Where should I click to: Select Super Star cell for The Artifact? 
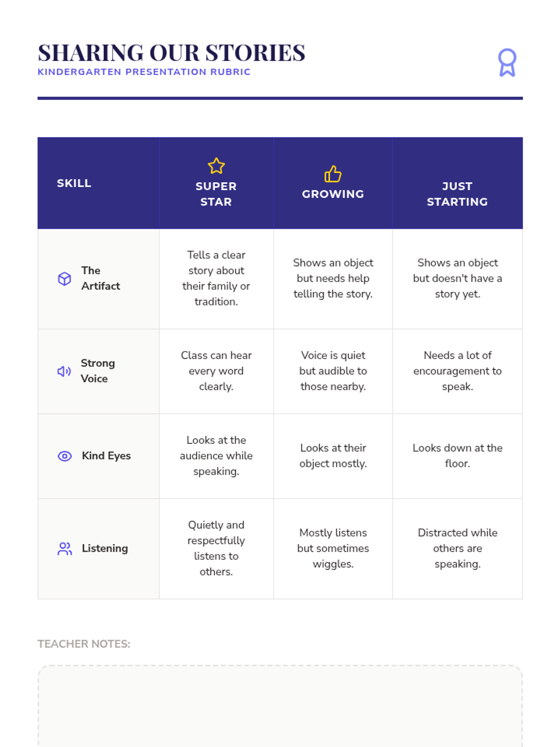[x=216, y=278]
